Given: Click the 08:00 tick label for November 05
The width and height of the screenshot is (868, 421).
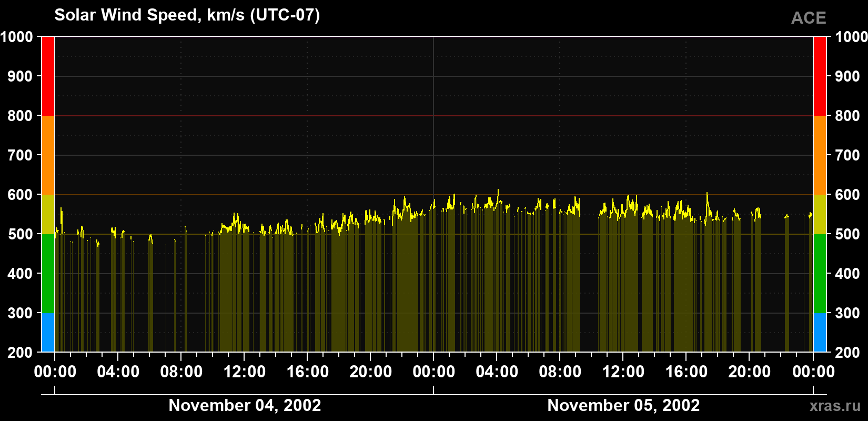Looking at the screenshot, I should pos(560,372).
